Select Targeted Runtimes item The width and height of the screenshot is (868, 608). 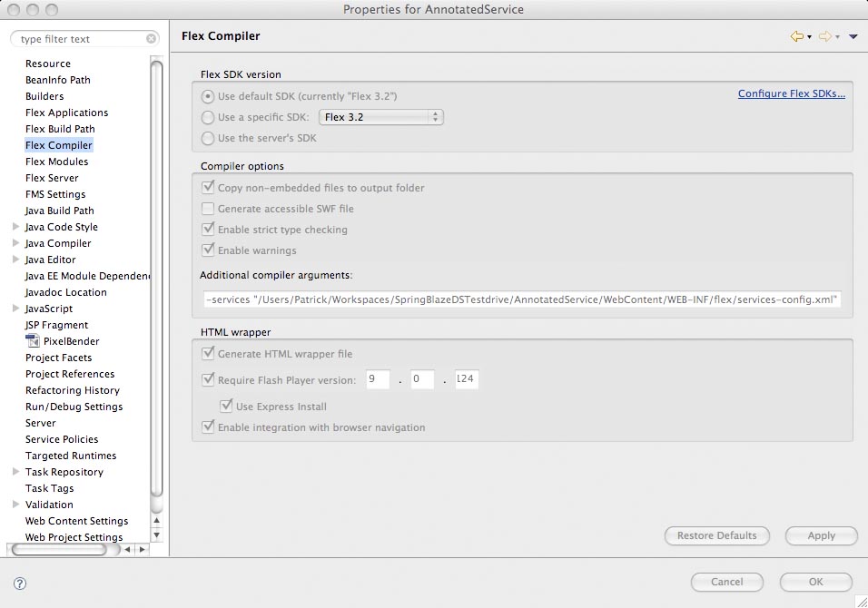[71, 456]
